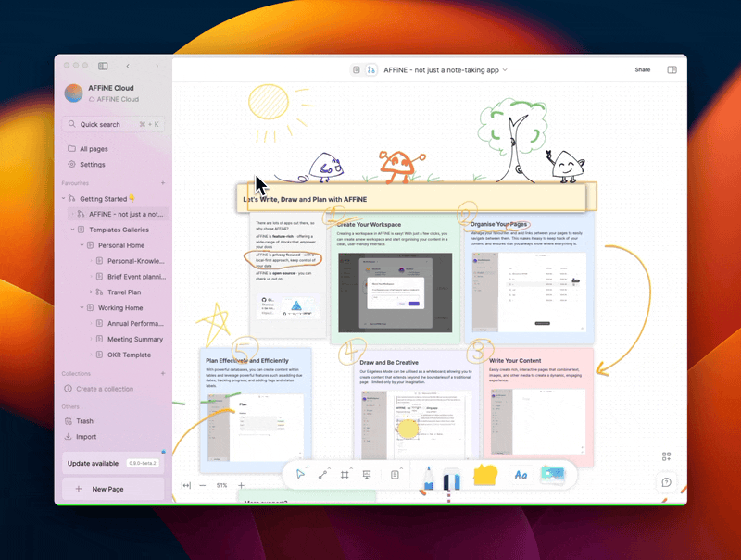Image resolution: width=741 pixels, height=560 pixels.
Task: Open the Travel Plan page
Action: click(124, 292)
